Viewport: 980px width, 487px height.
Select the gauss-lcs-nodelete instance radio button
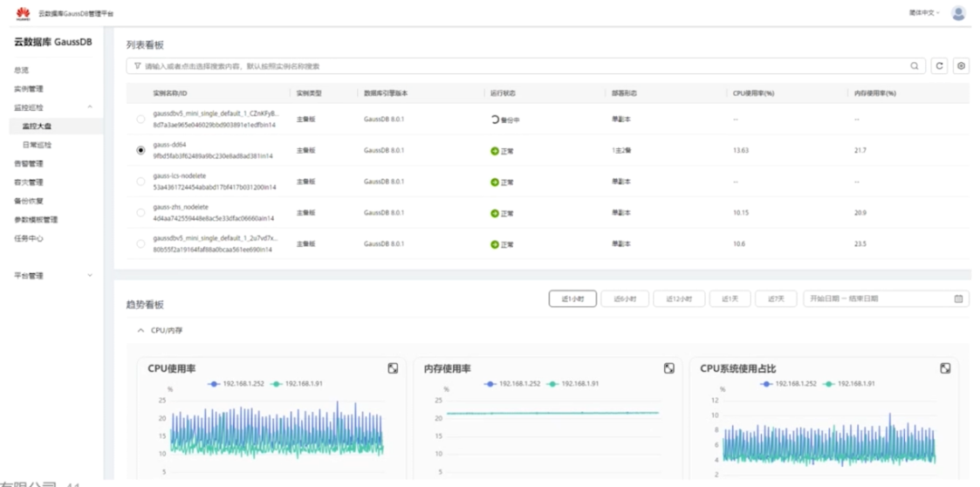(x=140, y=182)
